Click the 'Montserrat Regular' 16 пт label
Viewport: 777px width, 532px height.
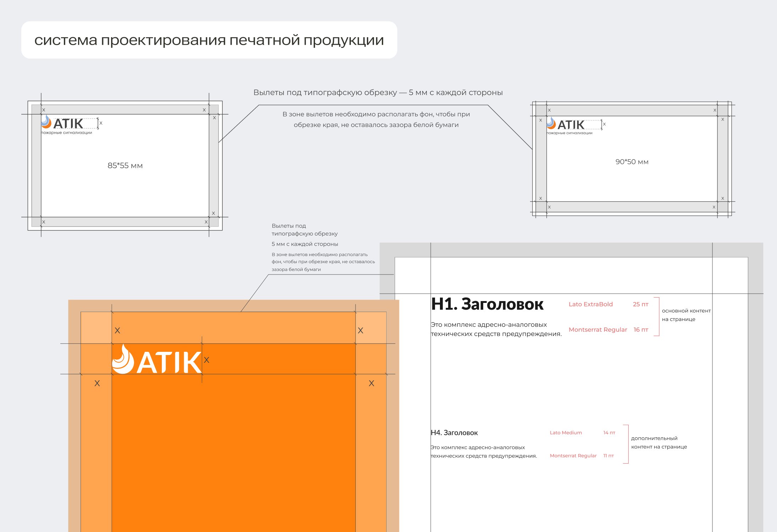(598, 330)
